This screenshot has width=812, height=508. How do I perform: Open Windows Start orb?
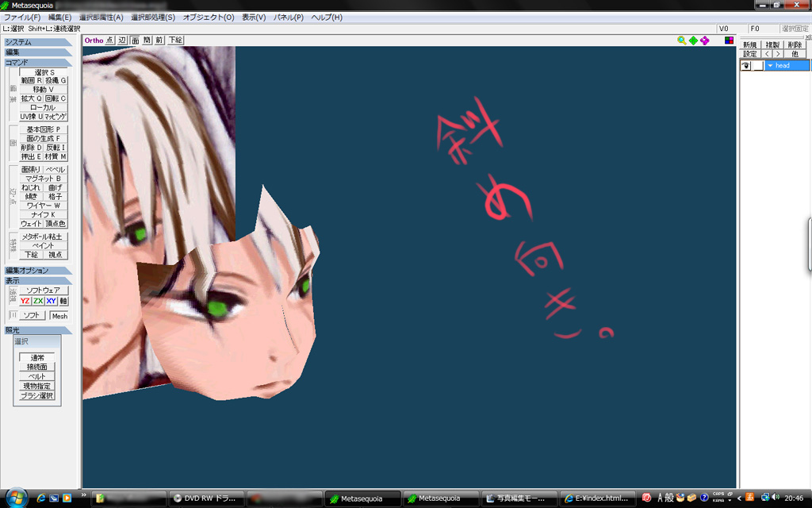point(17,498)
